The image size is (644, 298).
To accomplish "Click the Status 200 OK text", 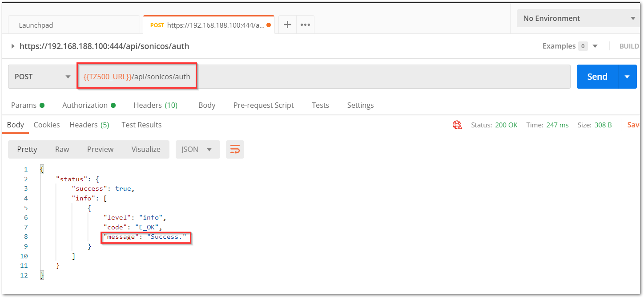I will pyautogui.click(x=494, y=125).
